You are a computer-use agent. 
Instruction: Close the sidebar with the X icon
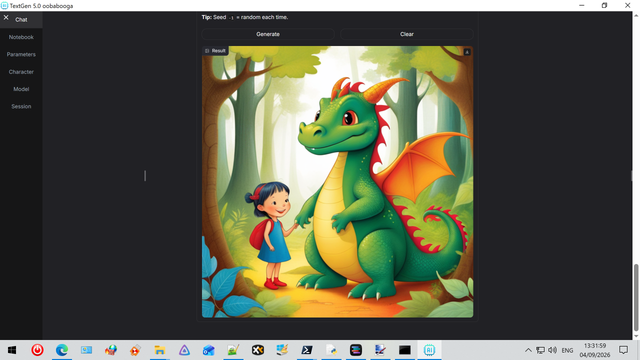point(6,18)
